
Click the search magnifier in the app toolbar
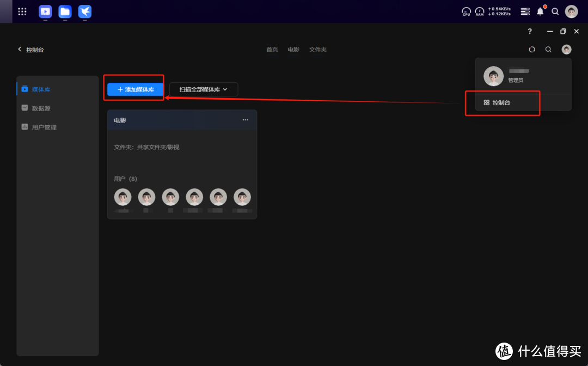[x=548, y=49]
